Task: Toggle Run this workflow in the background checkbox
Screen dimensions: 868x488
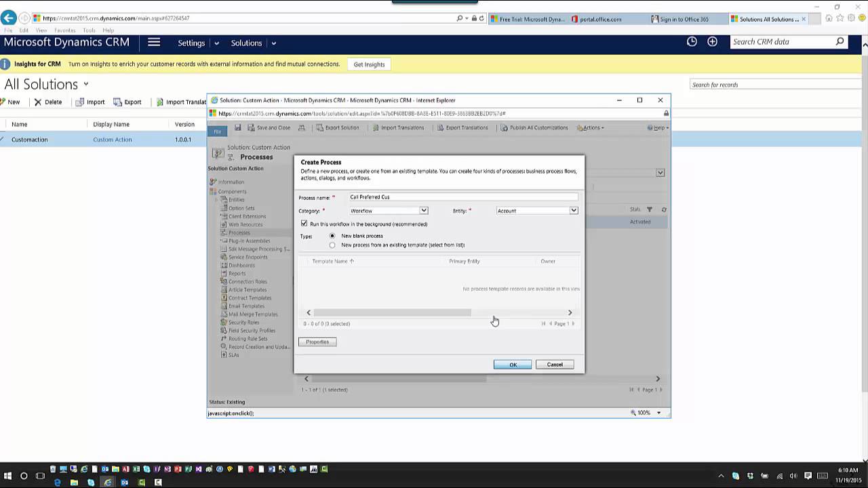Action: pos(304,224)
